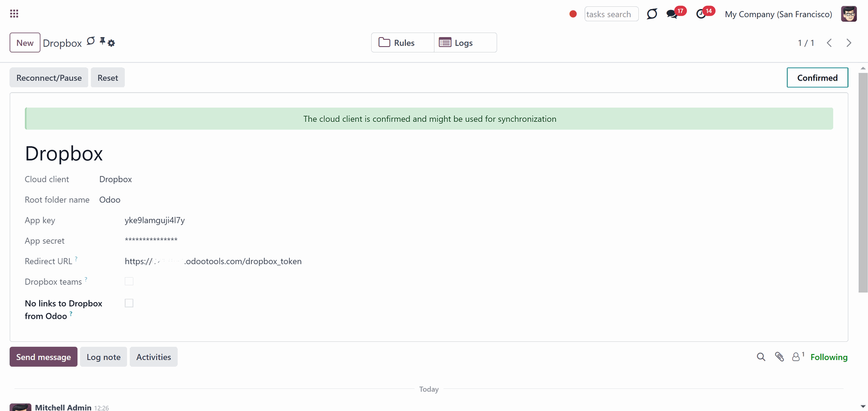Toggle No links to Dropbox from Odoo checkbox
This screenshot has width=868, height=411.
click(129, 303)
